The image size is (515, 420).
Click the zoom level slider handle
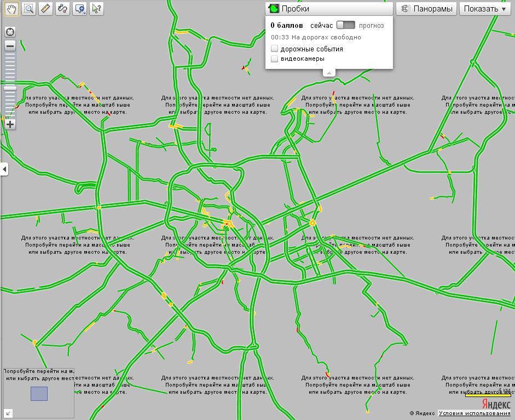coord(10,88)
